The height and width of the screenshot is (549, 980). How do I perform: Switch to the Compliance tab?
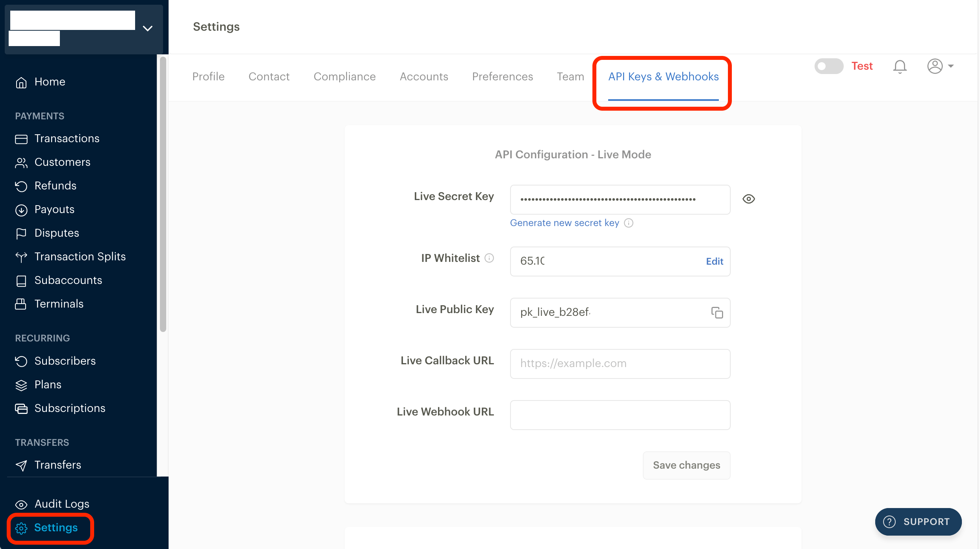click(344, 76)
